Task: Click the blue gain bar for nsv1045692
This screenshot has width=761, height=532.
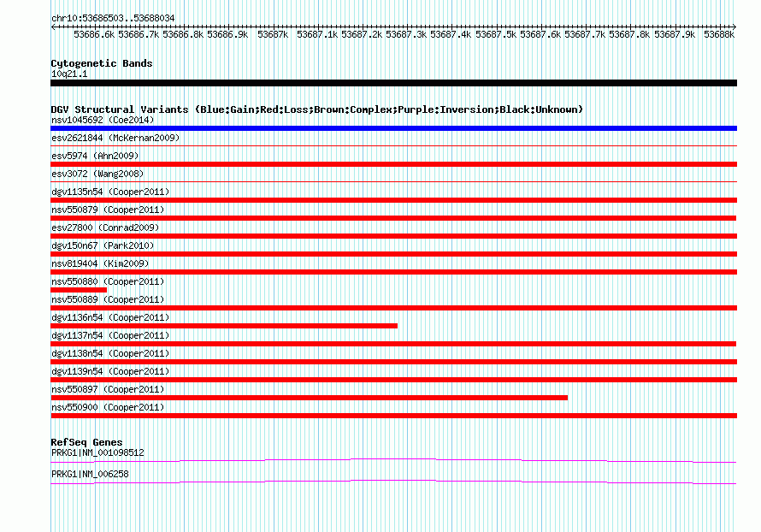Action: (x=393, y=128)
